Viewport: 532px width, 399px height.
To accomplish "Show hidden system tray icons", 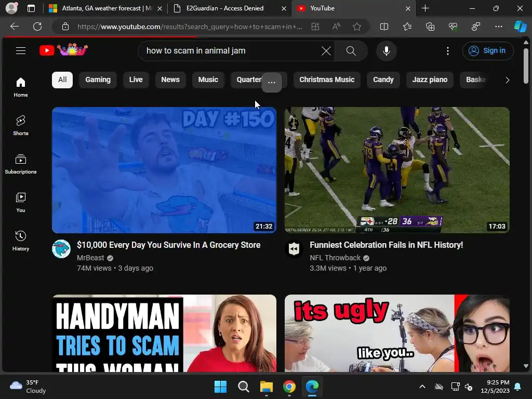I will 422,387.
